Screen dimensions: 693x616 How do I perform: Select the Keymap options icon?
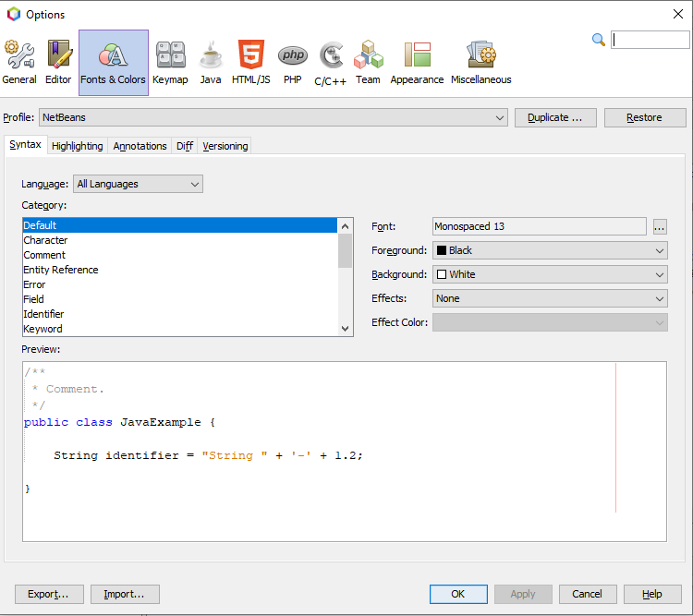pyautogui.click(x=170, y=63)
